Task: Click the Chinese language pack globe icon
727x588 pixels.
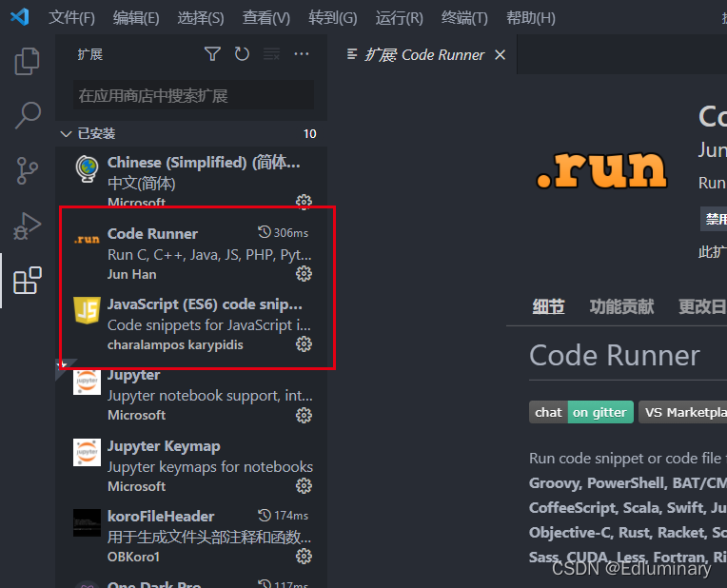Action: pyautogui.click(x=87, y=168)
